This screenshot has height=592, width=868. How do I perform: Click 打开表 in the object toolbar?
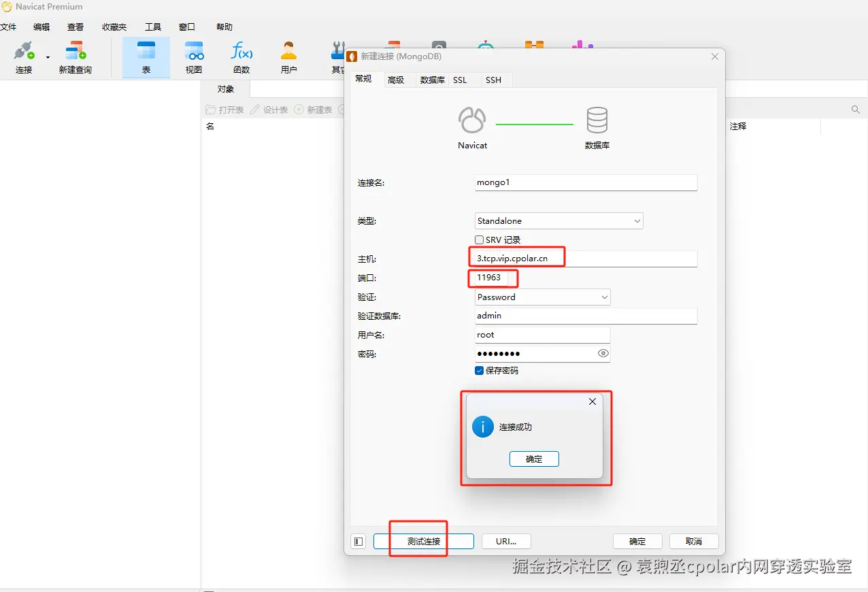[x=225, y=110]
